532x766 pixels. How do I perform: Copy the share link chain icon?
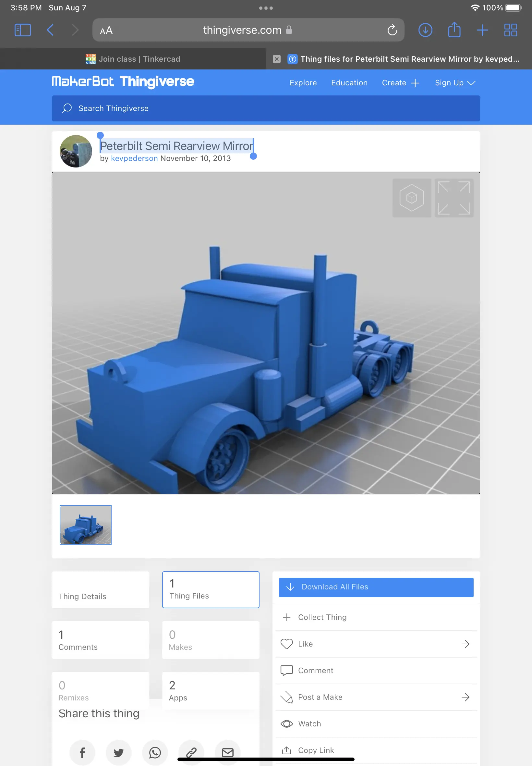(191, 753)
